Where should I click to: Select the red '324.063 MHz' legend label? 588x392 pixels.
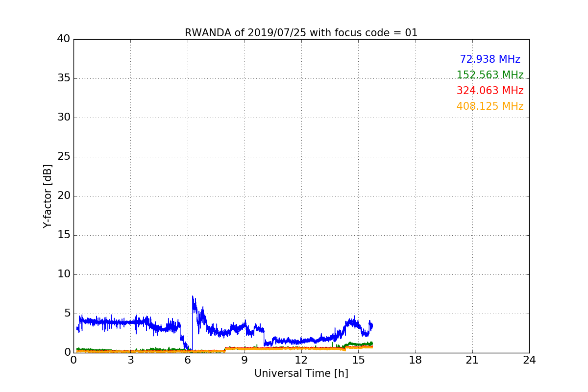(490, 91)
